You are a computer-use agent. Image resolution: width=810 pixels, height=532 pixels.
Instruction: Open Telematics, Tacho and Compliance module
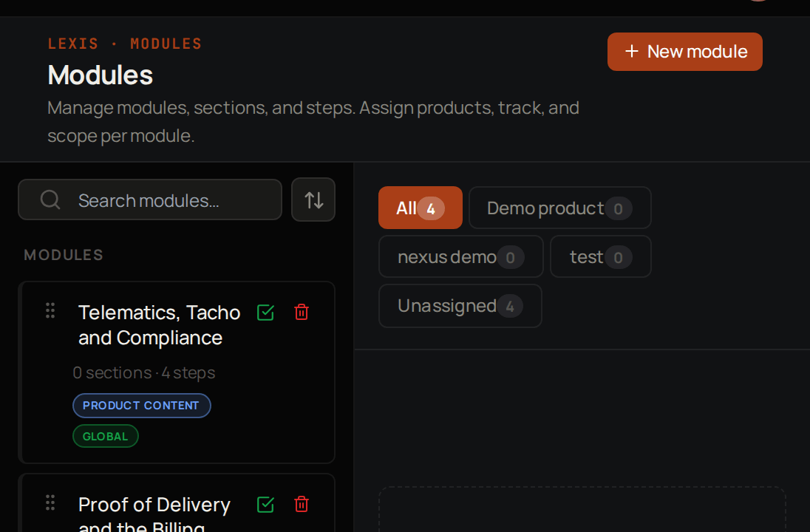tap(159, 325)
